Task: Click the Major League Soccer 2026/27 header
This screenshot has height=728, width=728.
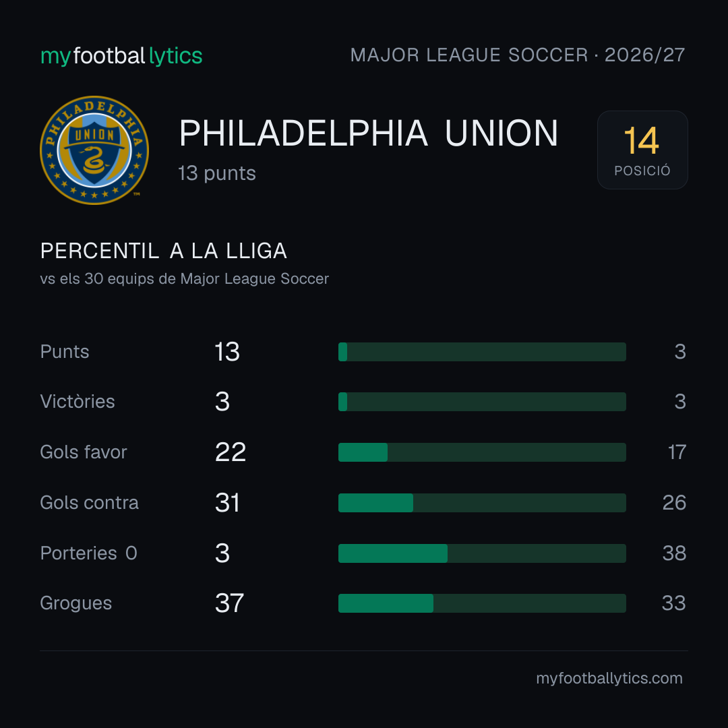Action: (517, 55)
